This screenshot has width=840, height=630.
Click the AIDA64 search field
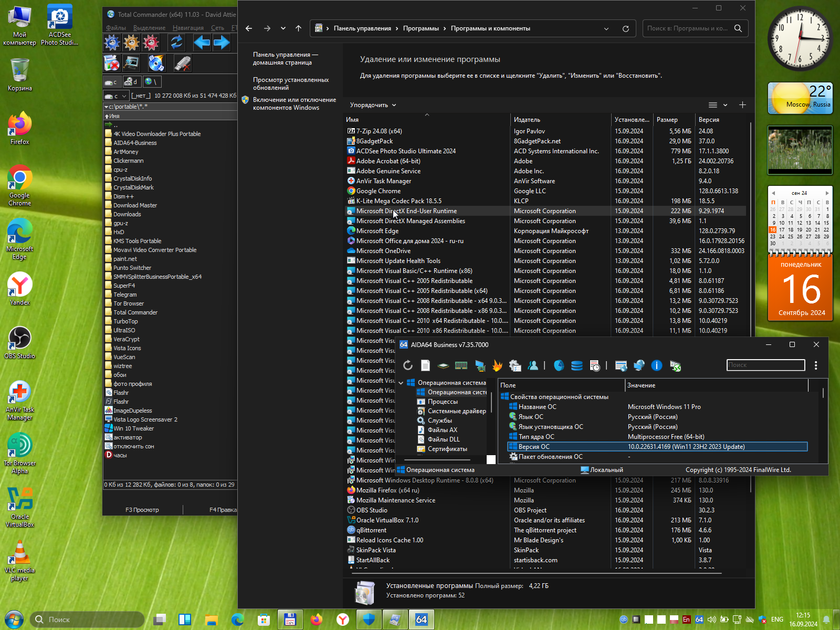[x=766, y=365]
